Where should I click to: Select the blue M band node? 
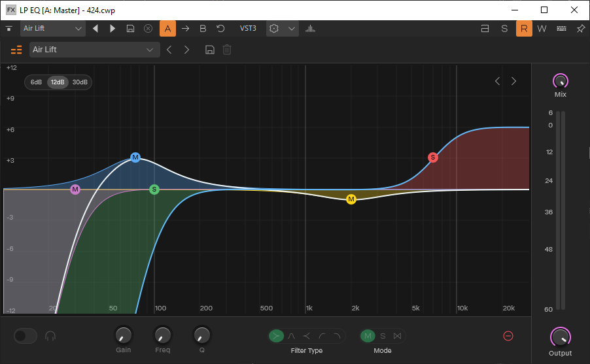pos(135,157)
